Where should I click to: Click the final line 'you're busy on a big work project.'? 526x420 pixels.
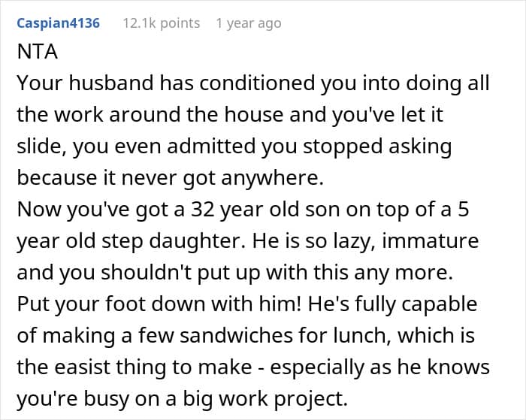(x=182, y=399)
